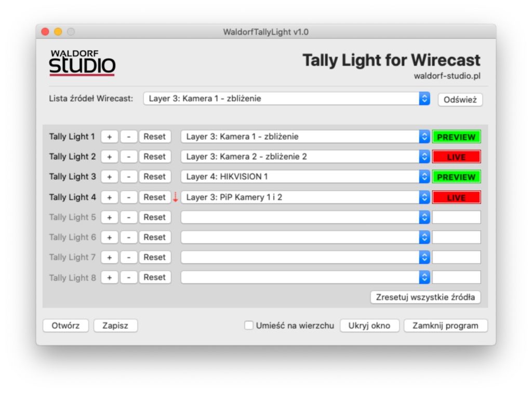Click minus button for Tally Light 6
The image size is (532, 393).
[x=129, y=237]
